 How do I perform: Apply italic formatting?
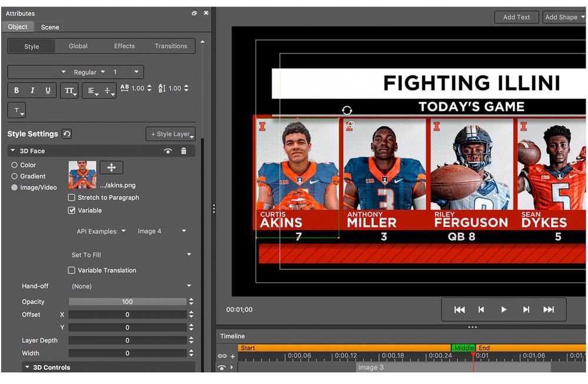pos(32,90)
